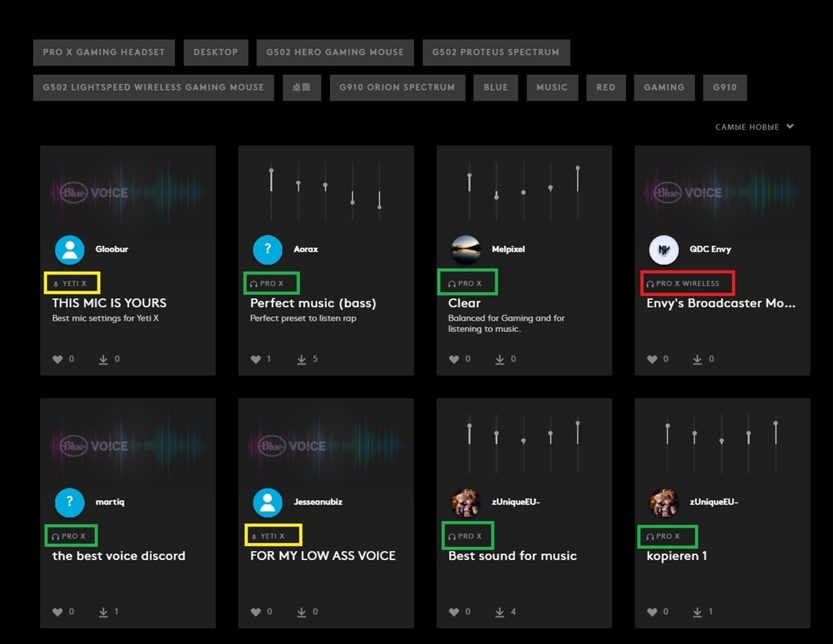The width and height of the screenshot is (833, 644).
Task: Click download icon on THIS MIC IS YOURS card
Action: tap(103, 360)
